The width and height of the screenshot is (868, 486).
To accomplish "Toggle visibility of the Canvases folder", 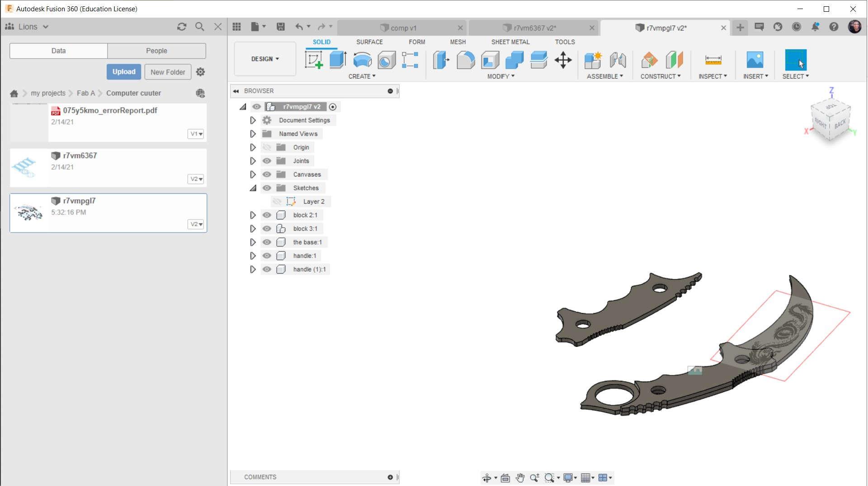I will [x=267, y=174].
